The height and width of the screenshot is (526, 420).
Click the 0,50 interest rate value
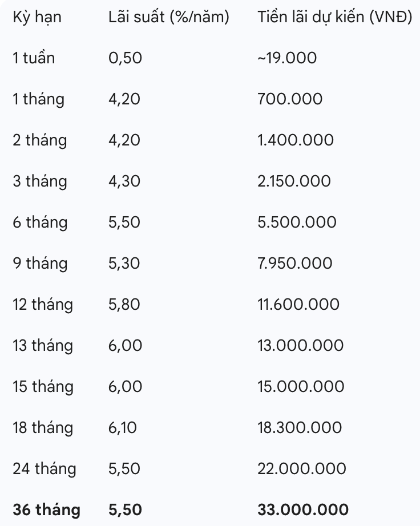(x=124, y=58)
